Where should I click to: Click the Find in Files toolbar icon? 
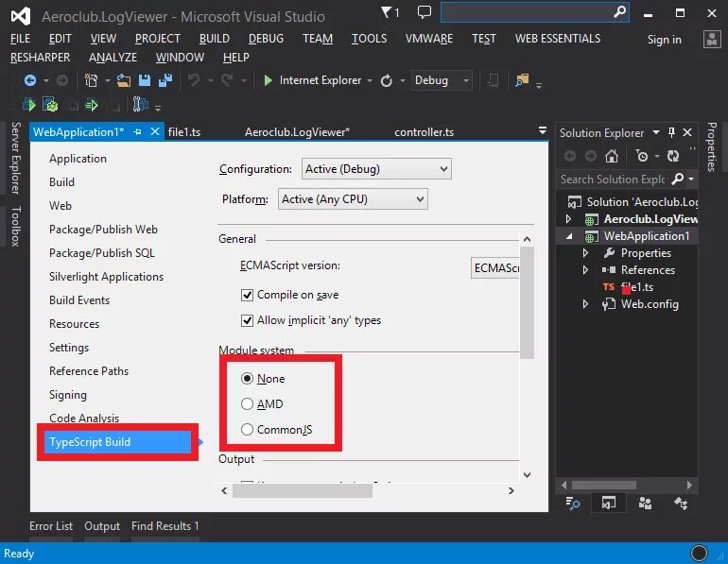522,80
